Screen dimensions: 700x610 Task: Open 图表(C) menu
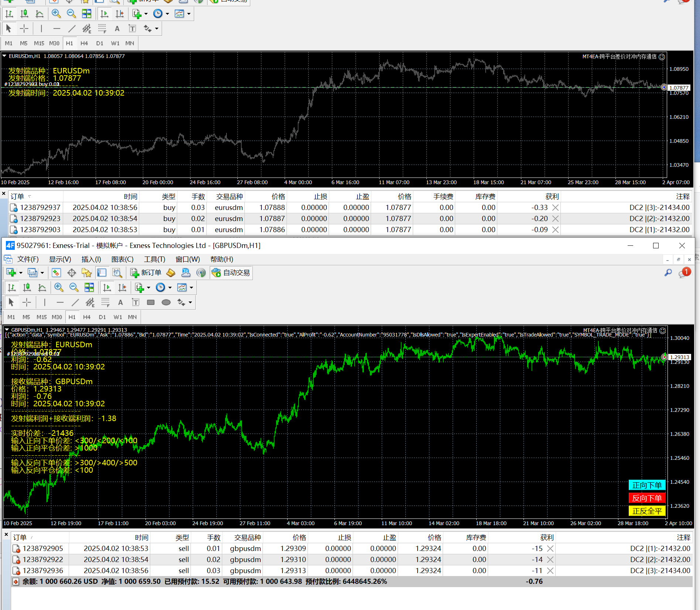[123, 259]
